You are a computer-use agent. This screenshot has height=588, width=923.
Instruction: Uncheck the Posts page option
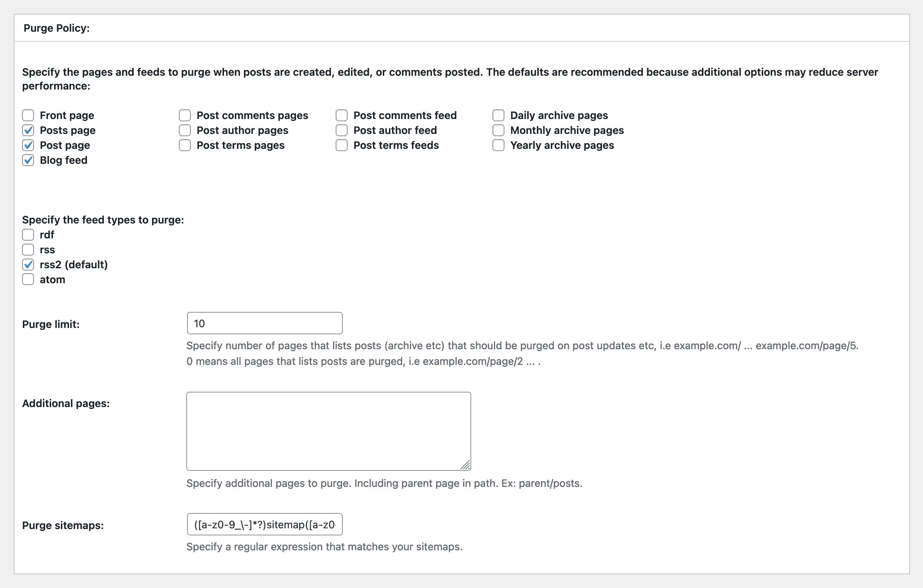tap(28, 130)
